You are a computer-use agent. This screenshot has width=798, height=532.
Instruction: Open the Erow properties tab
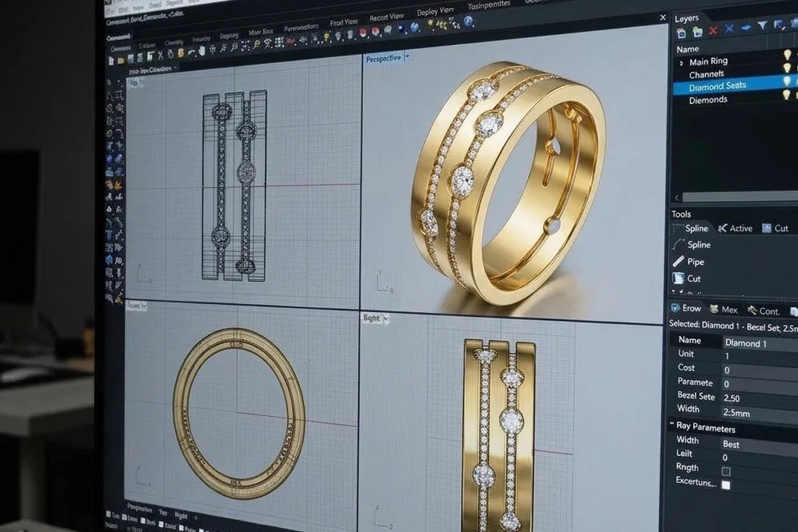(687, 308)
